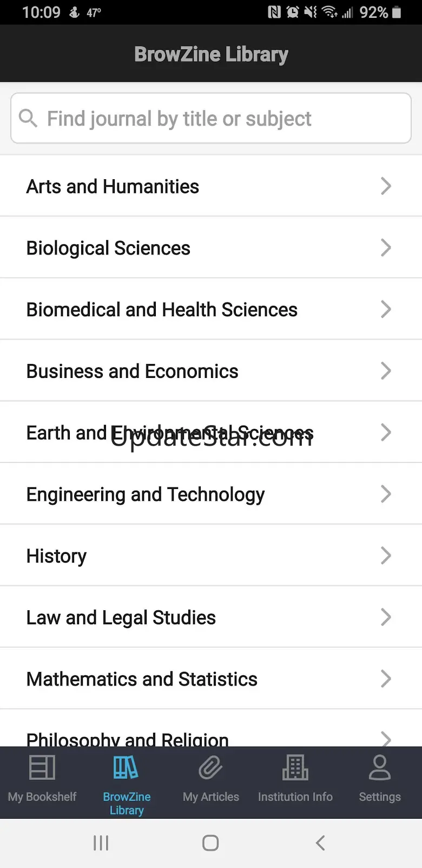Open Earth and Environmental Sciences category
Screen dimensions: 422x868
[211, 432]
